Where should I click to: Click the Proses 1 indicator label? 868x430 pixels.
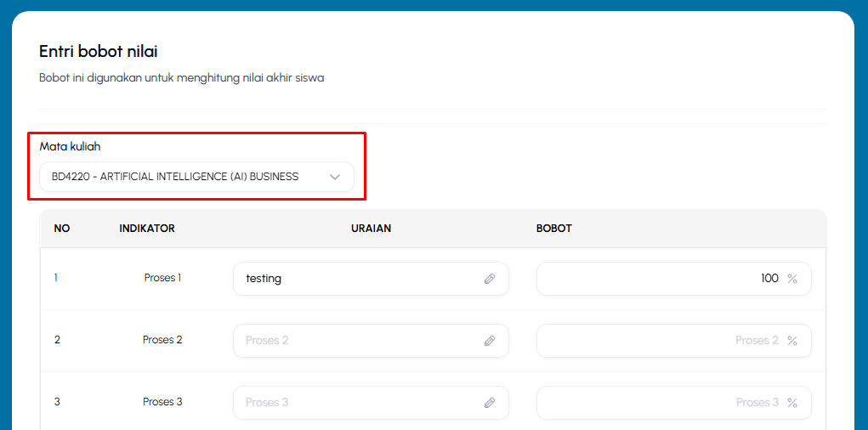162,278
